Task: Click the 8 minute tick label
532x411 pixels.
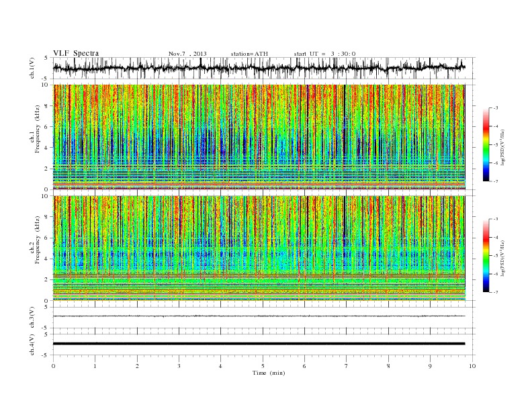Action: pos(388,366)
